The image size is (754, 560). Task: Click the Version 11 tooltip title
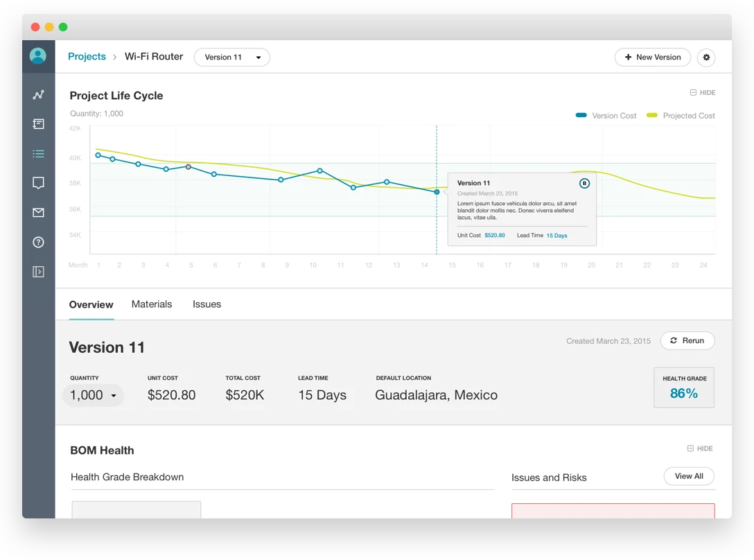(473, 183)
